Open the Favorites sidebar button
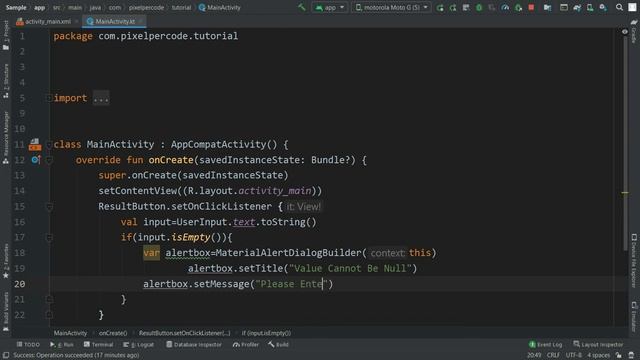This screenshot has width=640, height=360. (6, 261)
